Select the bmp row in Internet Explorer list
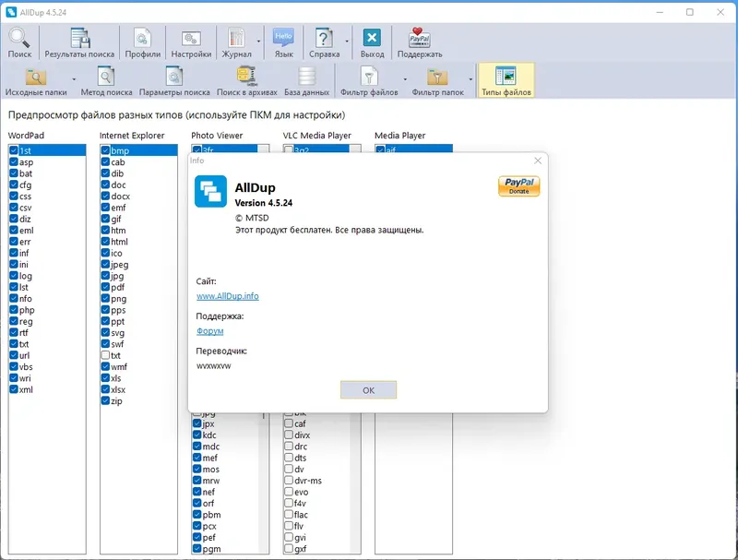The image size is (738, 560). [x=139, y=150]
